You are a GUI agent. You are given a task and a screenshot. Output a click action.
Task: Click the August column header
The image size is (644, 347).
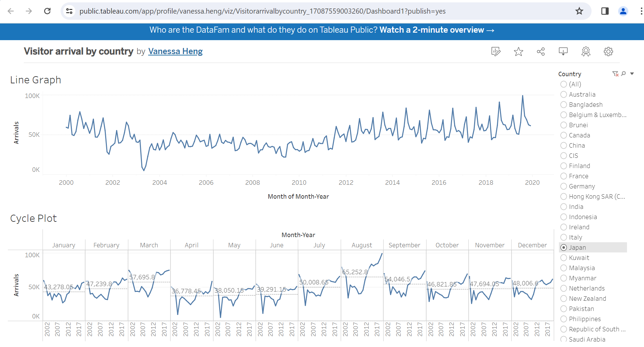(x=361, y=245)
